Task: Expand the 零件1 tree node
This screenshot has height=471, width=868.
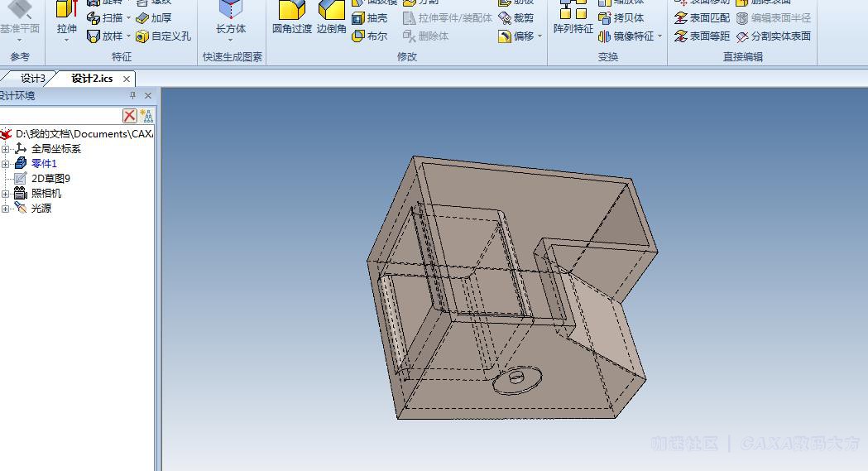Action: point(6,164)
